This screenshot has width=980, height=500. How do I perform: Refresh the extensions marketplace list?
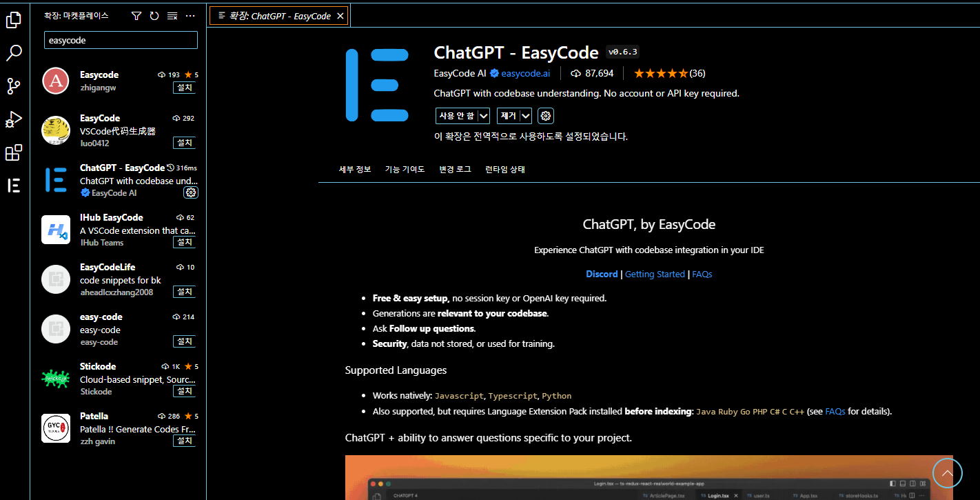click(154, 15)
